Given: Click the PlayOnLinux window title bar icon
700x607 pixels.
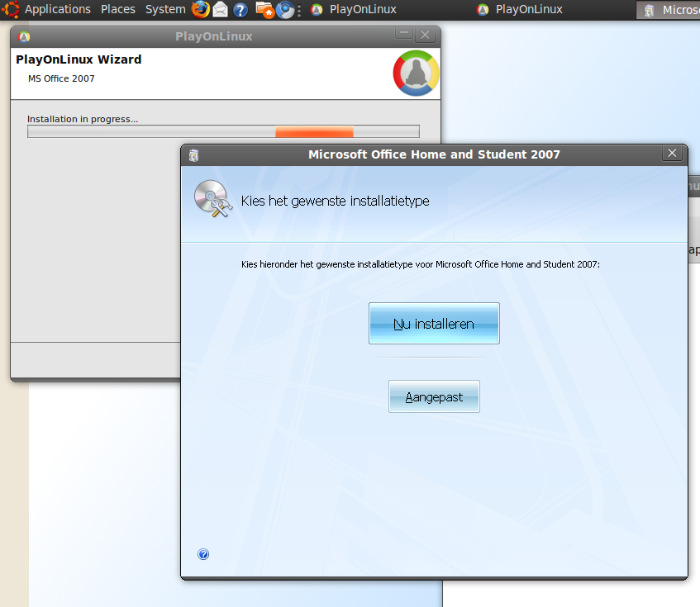Looking at the screenshot, I should (x=24, y=36).
